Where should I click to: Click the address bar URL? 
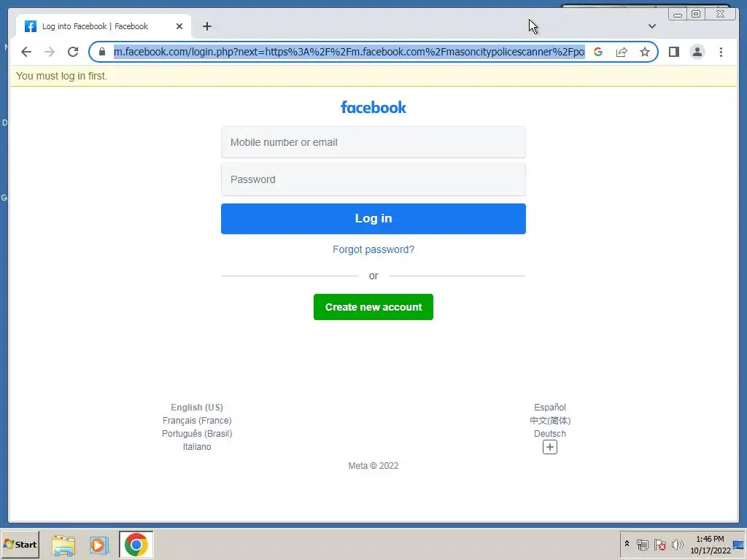[349, 52]
